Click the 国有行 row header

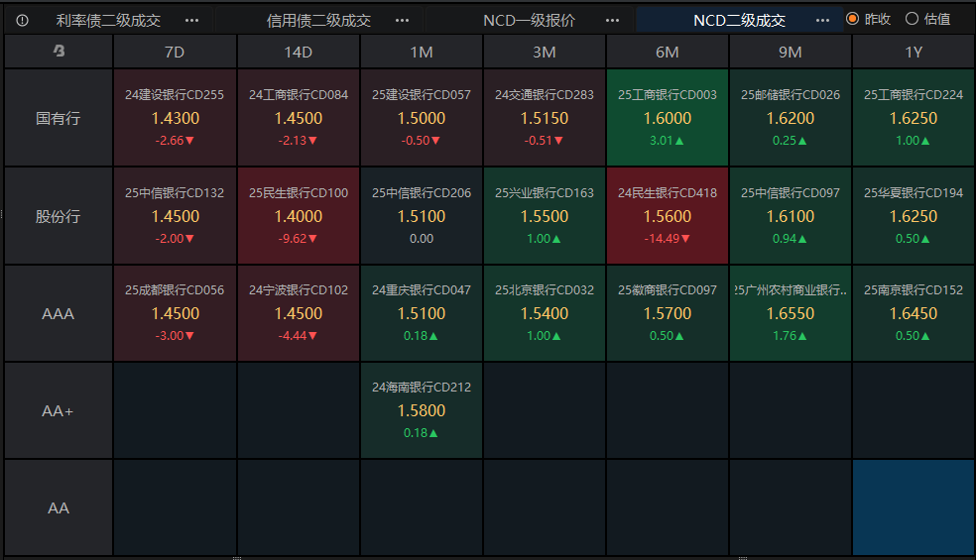tap(59, 118)
